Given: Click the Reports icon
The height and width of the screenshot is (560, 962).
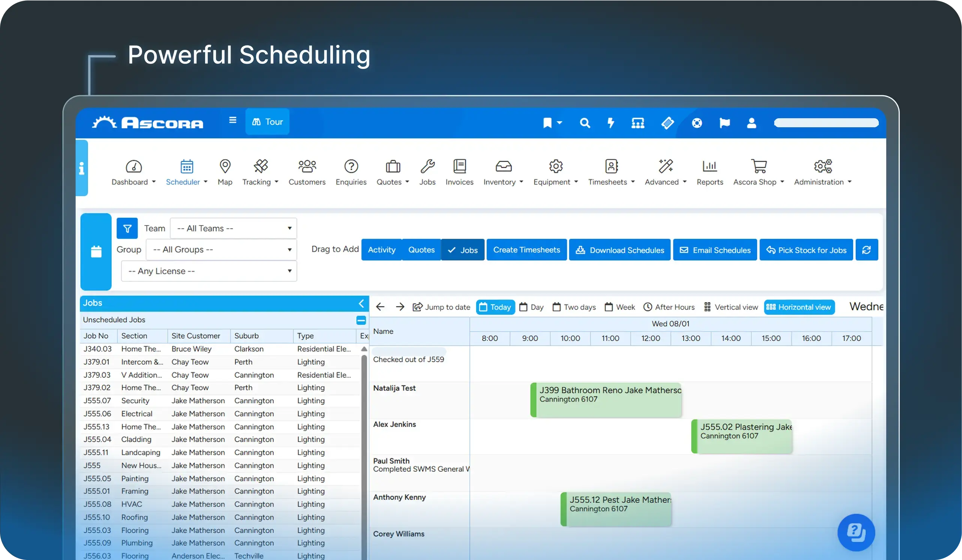Looking at the screenshot, I should pyautogui.click(x=709, y=172).
